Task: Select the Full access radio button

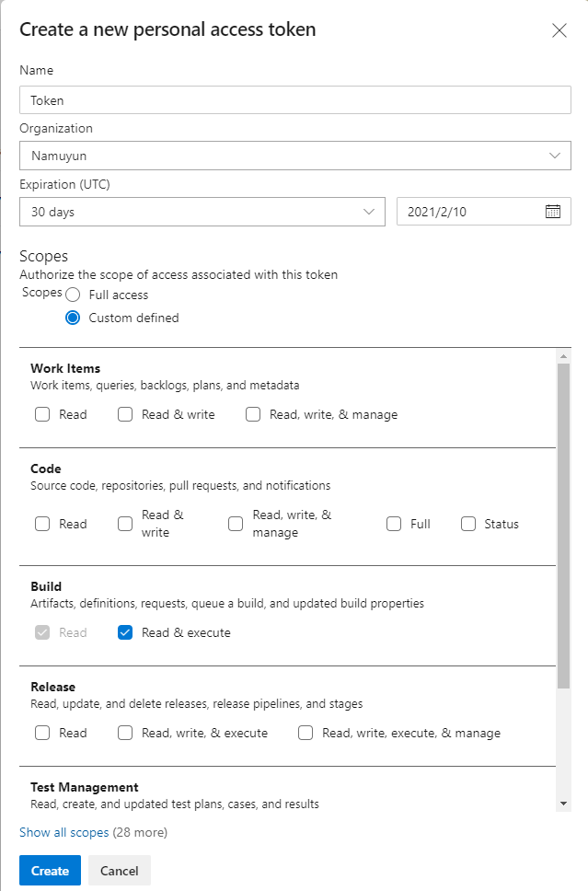Action: click(x=74, y=295)
